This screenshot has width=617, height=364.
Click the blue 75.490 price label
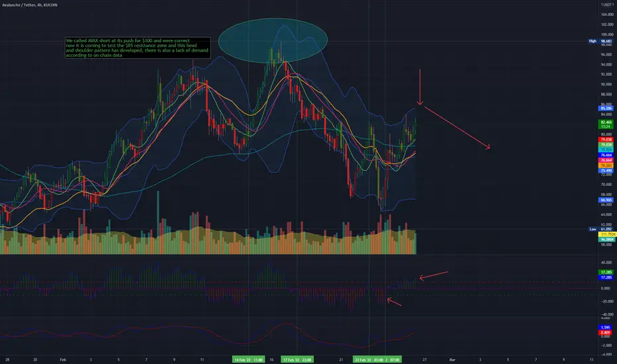606,171
